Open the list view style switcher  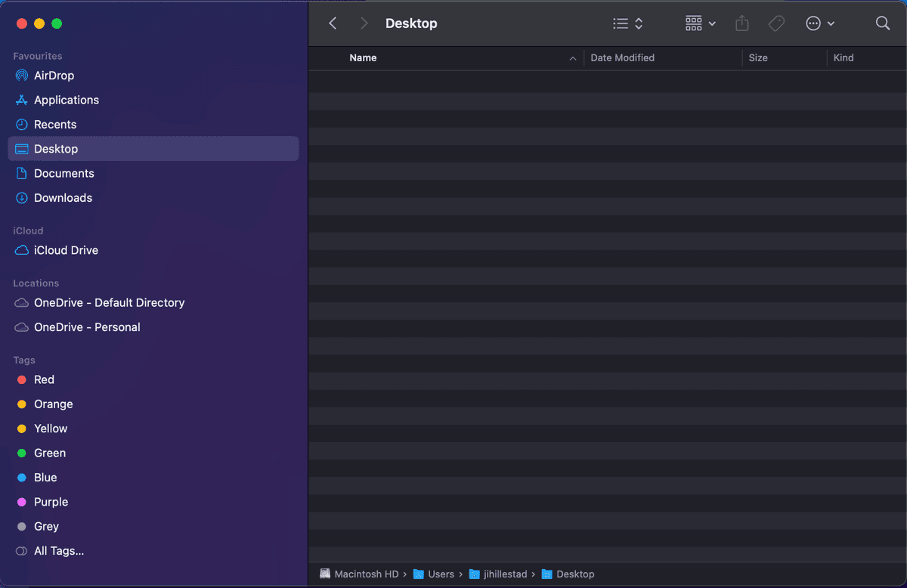click(627, 23)
